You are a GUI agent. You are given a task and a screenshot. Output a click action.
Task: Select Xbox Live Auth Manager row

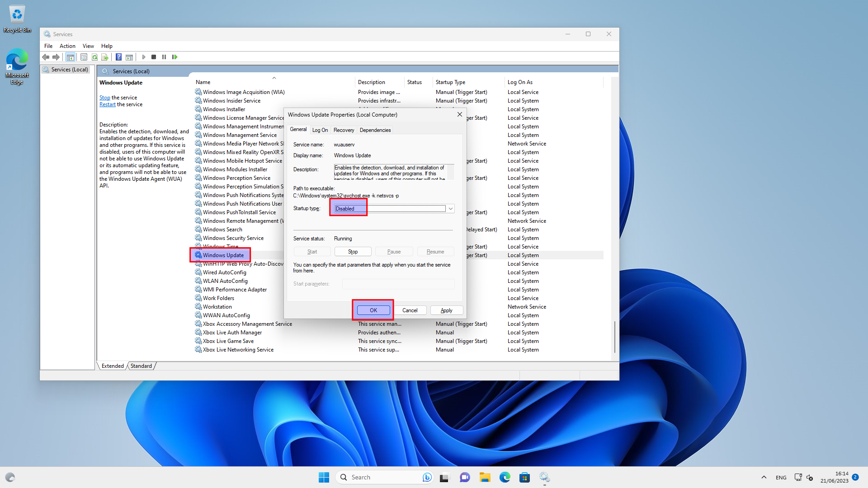232,333
